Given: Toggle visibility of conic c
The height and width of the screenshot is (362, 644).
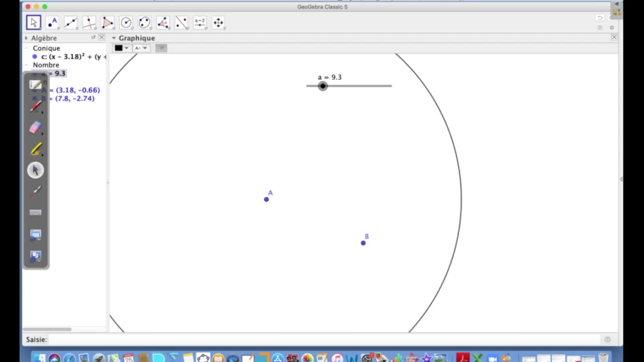Looking at the screenshot, I should click(35, 57).
